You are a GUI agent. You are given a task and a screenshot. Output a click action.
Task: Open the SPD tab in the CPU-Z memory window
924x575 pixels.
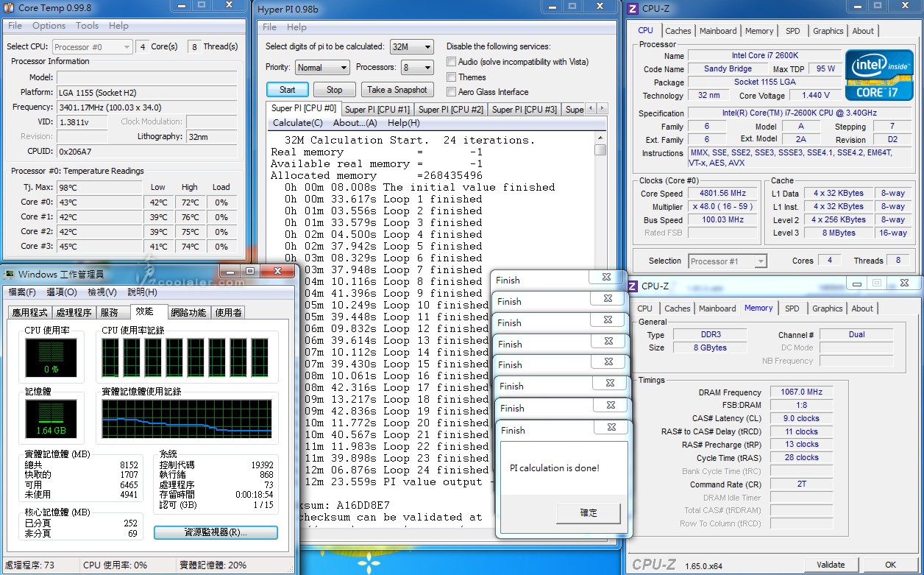click(x=792, y=308)
